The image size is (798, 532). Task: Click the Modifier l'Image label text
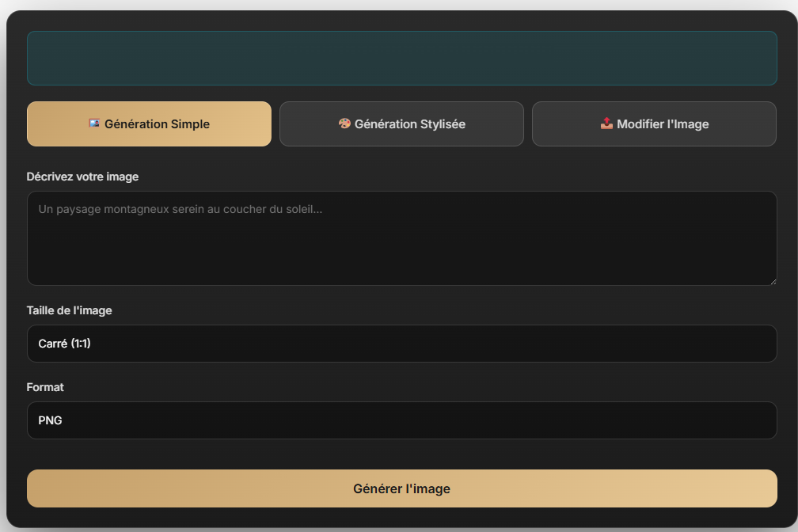(x=663, y=124)
